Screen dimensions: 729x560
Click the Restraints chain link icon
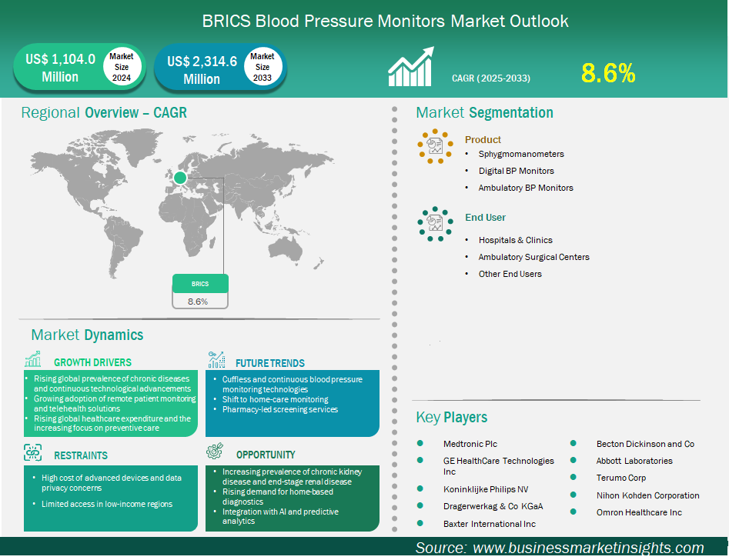pos(32,452)
